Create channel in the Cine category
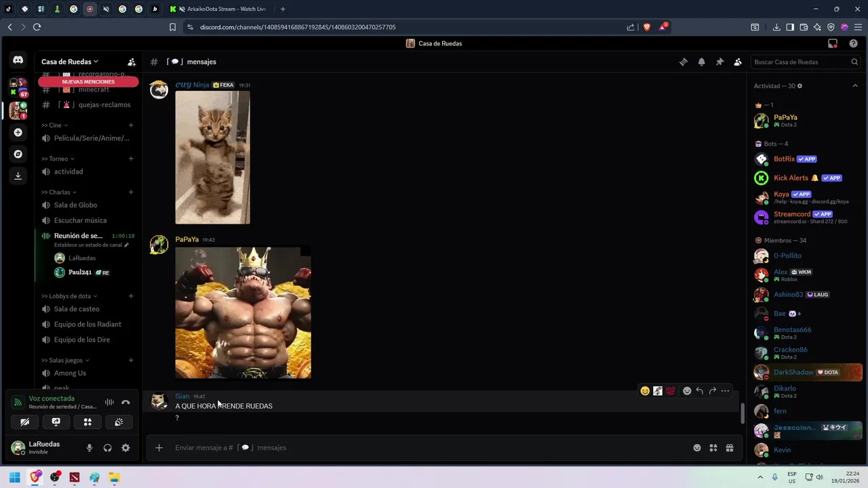Image resolution: width=868 pixels, height=488 pixels. coord(131,125)
